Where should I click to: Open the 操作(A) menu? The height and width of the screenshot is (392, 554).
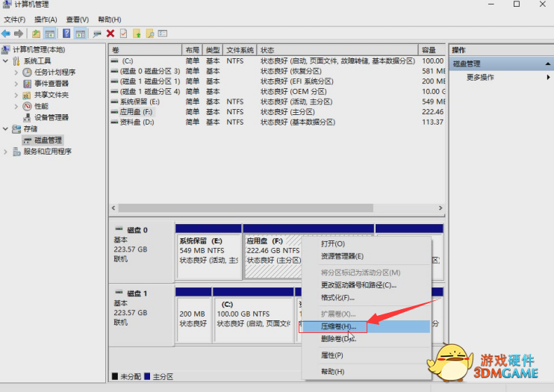[46, 20]
